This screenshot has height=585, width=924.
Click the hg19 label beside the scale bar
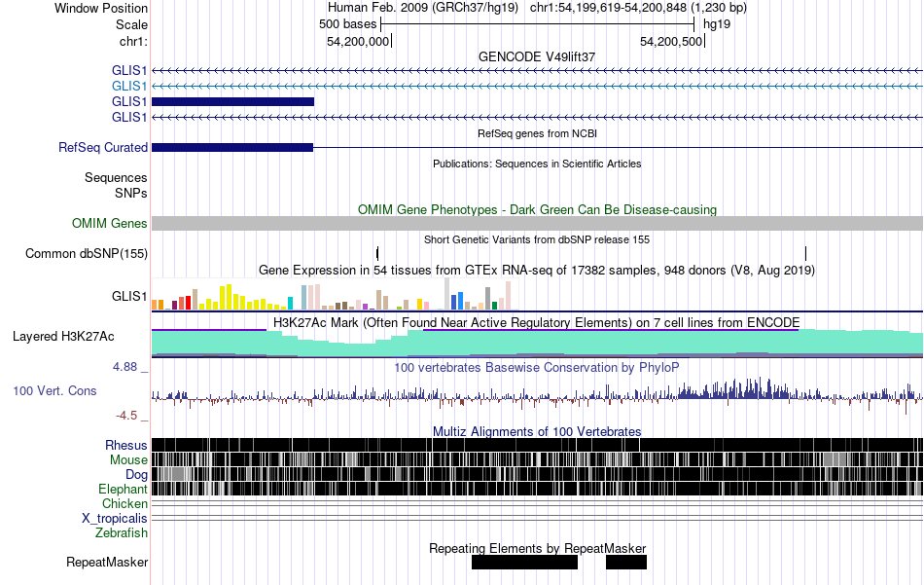[717, 24]
